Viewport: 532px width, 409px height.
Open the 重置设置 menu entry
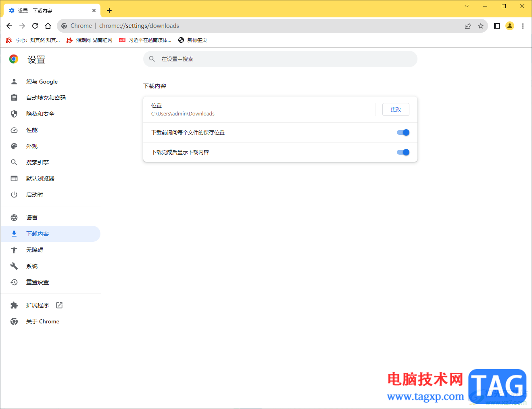38,282
